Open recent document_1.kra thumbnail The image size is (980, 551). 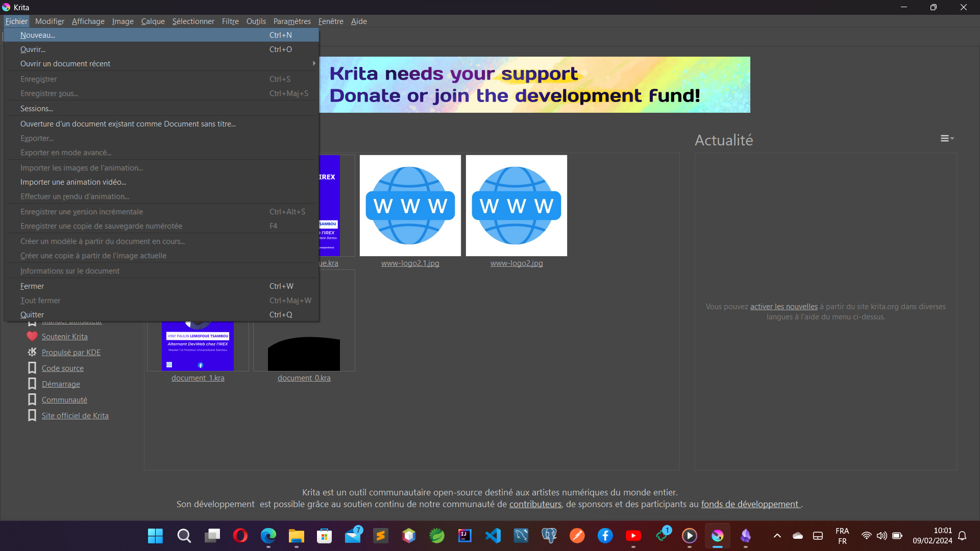pos(198,346)
